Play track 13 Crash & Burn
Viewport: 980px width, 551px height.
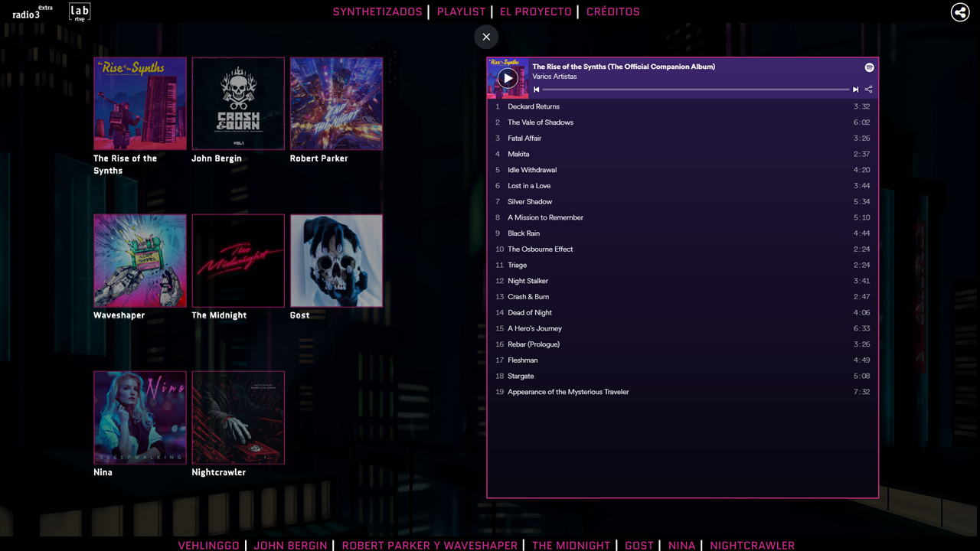coord(683,297)
